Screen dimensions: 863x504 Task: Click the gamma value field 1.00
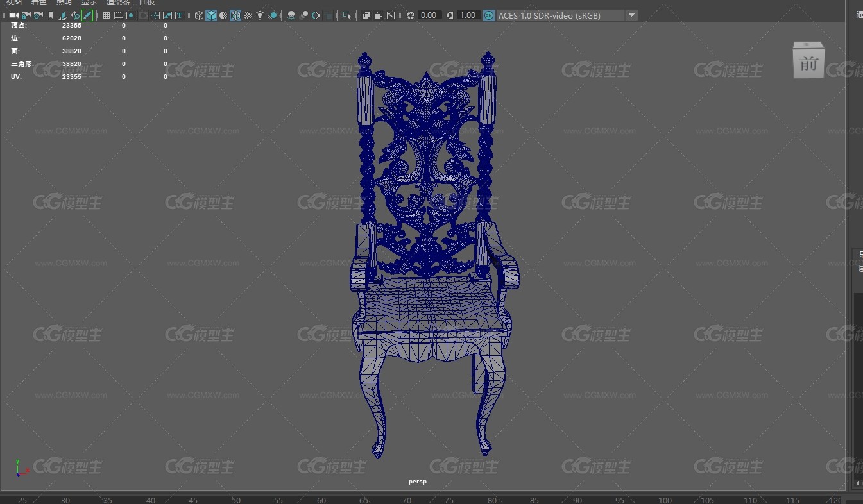pyautogui.click(x=468, y=15)
